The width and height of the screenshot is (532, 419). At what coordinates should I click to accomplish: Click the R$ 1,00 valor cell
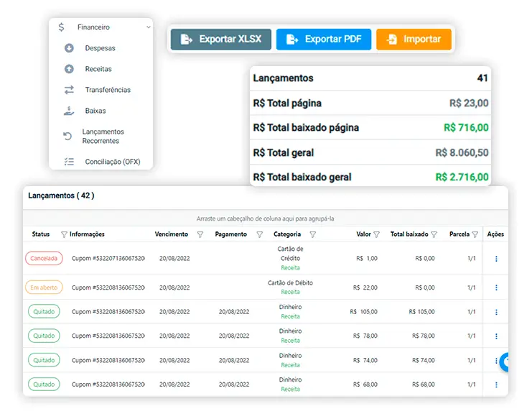(367, 259)
